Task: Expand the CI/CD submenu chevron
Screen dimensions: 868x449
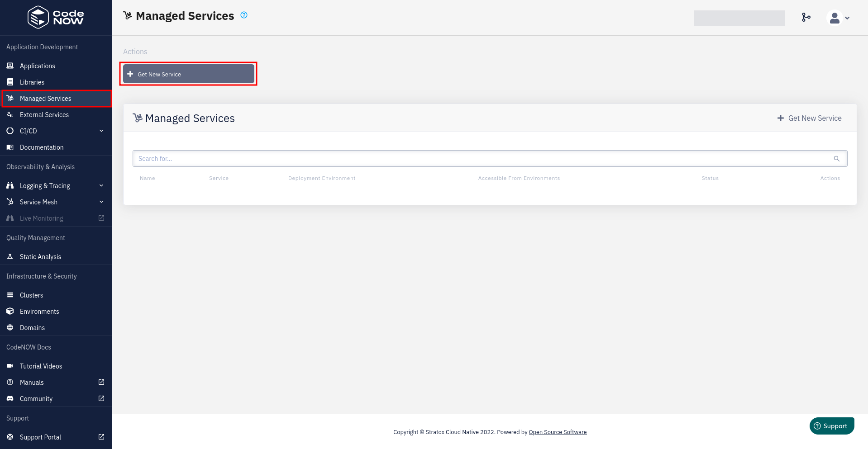Action: point(101,131)
